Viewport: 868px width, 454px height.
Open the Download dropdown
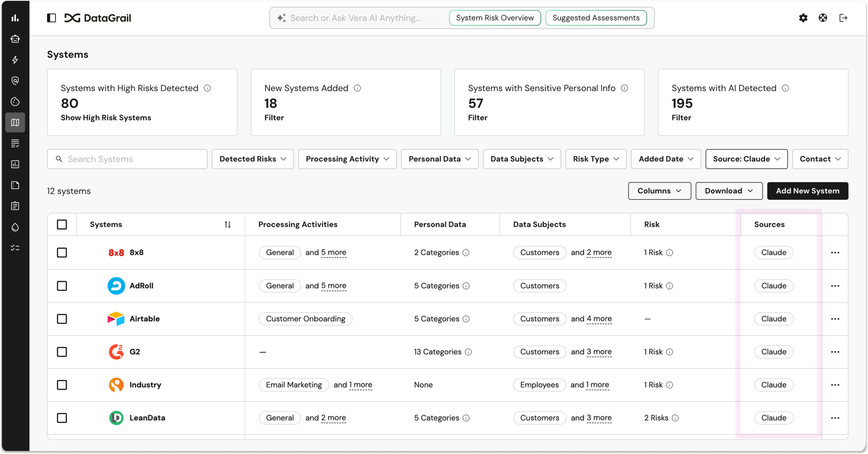coord(729,191)
